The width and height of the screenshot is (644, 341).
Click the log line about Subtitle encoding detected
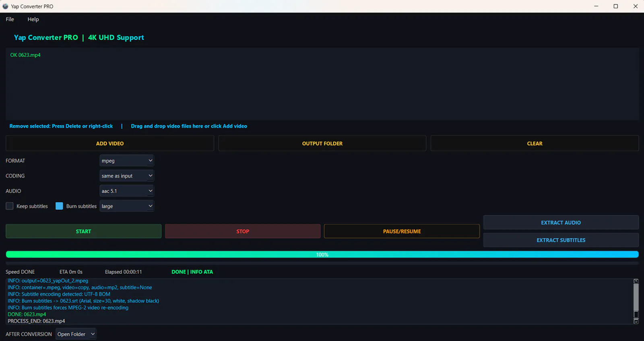[59, 294]
